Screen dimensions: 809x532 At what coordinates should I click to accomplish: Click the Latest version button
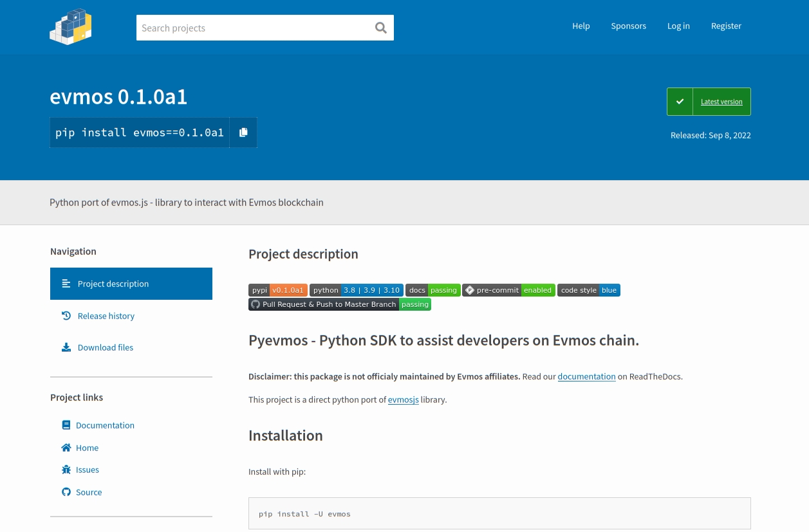pyautogui.click(x=709, y=102)
